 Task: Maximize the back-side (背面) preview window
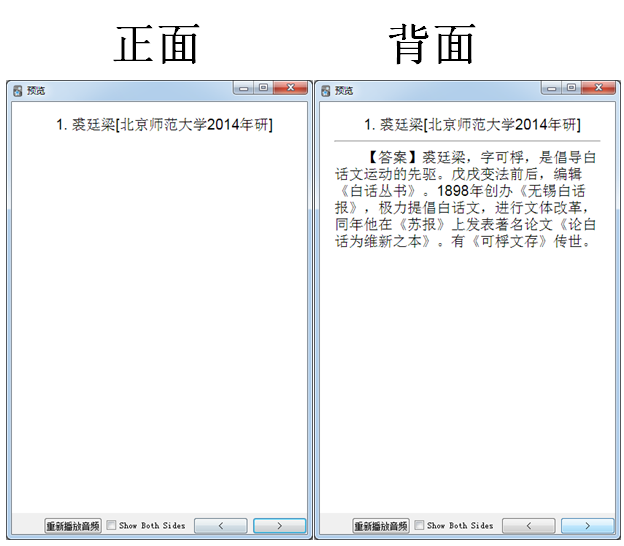click(571, 88)
